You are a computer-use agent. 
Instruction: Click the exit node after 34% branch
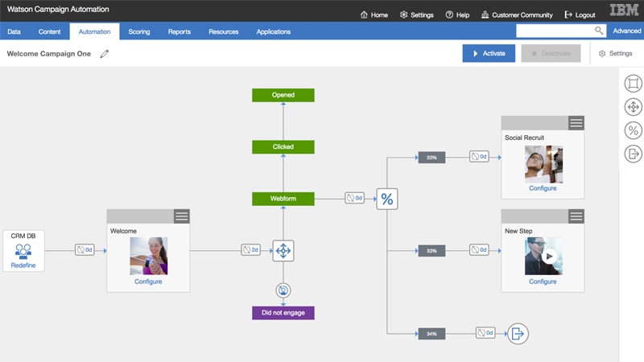click(x=518, y=333)
